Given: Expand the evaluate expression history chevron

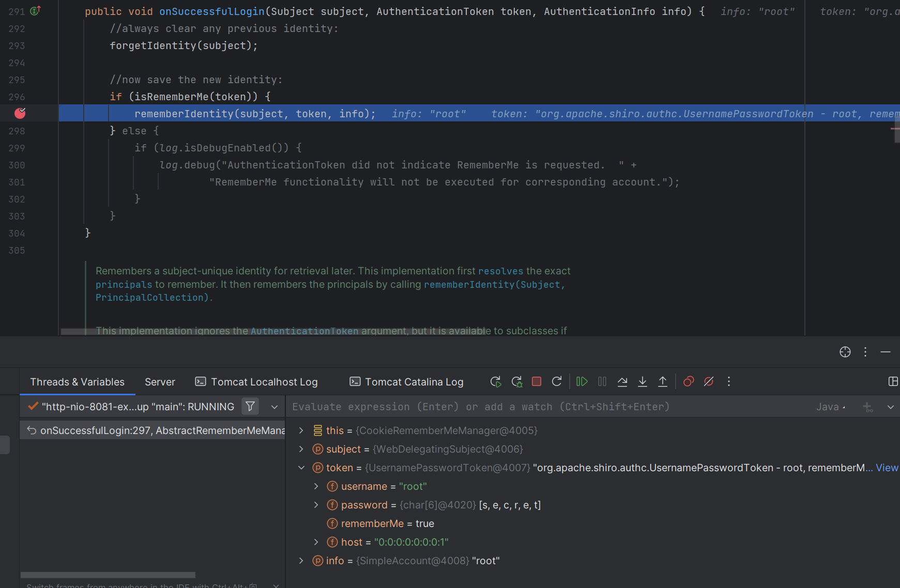Looking at the screenshot, I should click(x=891, y=407).
